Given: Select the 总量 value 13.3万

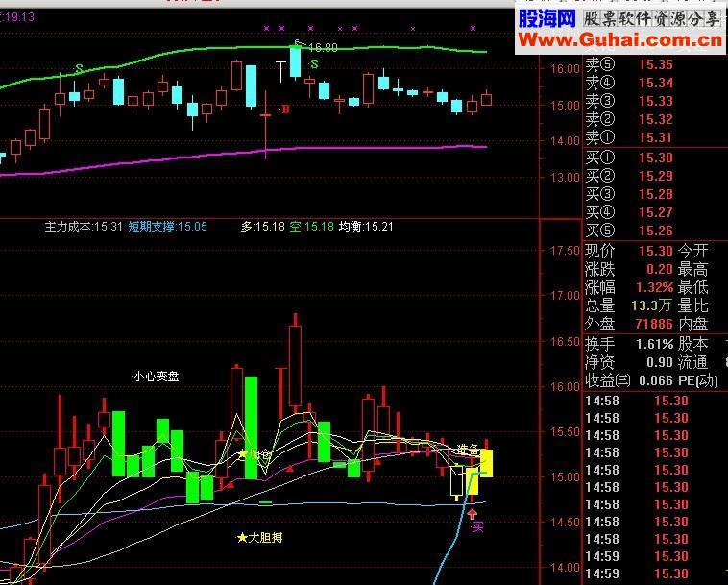Looking at the screenshot, I should tap(651, 305).
